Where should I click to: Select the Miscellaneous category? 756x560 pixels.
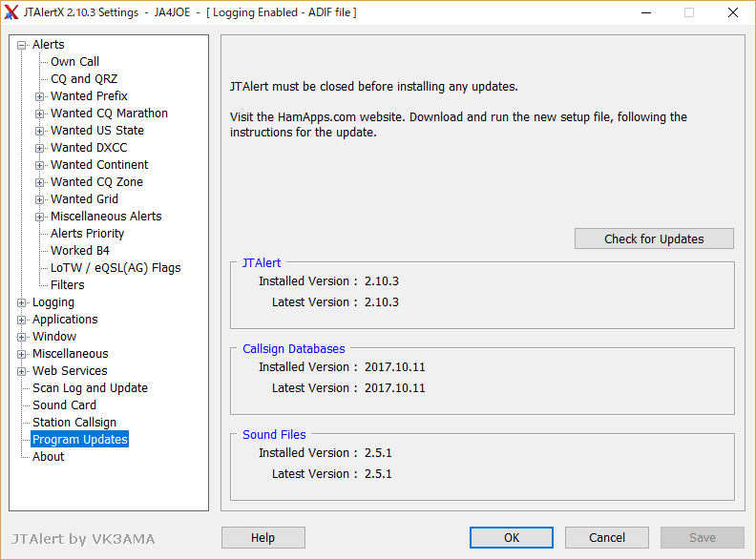point(71,354)
